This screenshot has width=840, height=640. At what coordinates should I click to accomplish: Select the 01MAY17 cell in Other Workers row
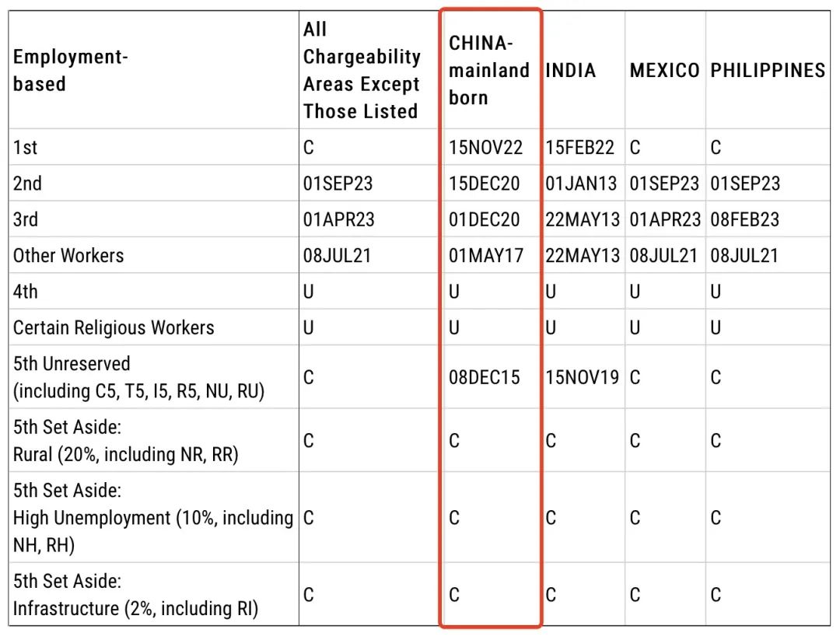tap(486, 256)
